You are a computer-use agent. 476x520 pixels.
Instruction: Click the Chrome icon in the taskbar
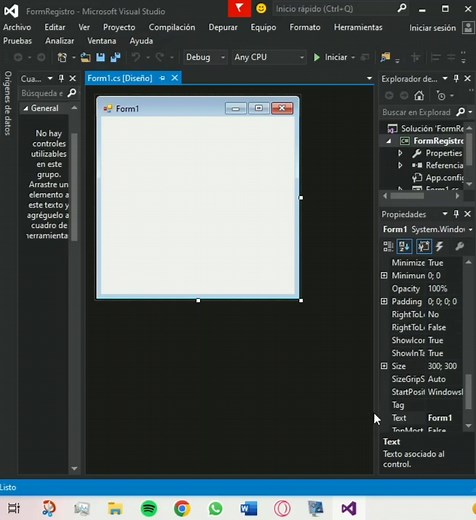click(x=182, y=509)
